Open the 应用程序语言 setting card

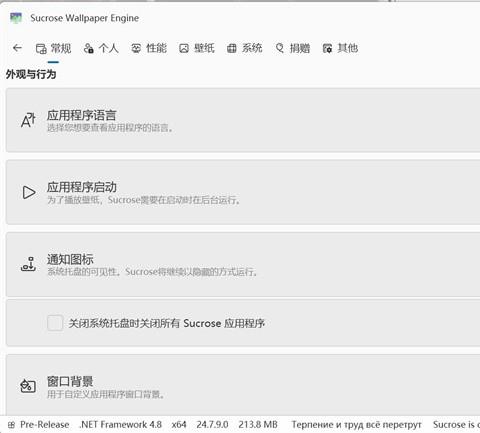tap(243, 120)
